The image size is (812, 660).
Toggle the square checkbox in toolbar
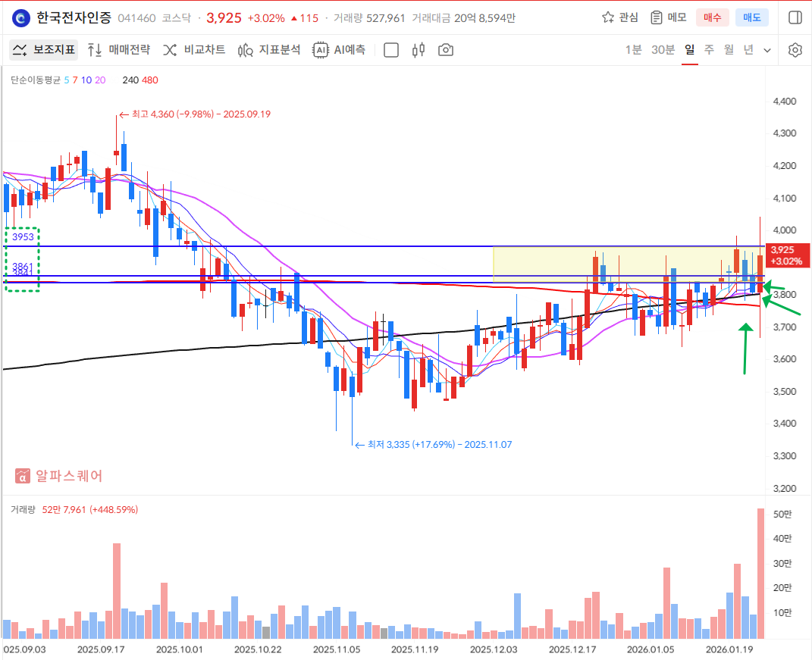tap(391, 50)
